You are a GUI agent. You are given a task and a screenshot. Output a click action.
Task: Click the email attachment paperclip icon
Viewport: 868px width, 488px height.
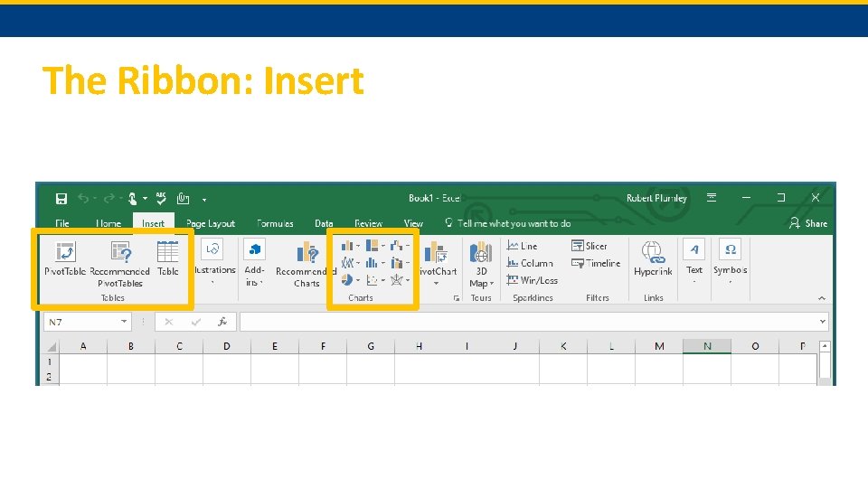[x=184, y=198]
